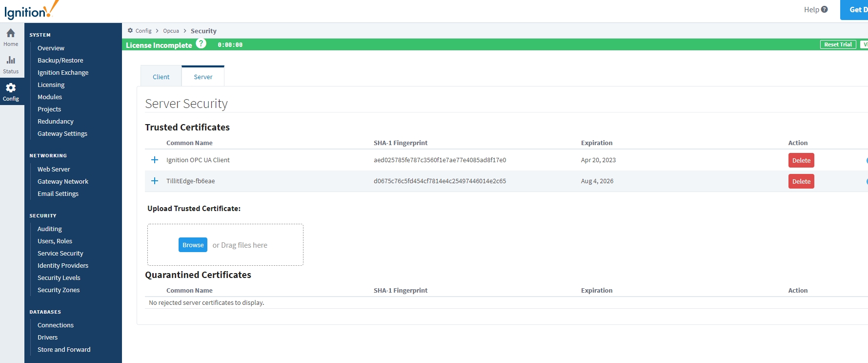Click the Config gear icon
This screenshot has width=868, height=363.
(11, 88)
